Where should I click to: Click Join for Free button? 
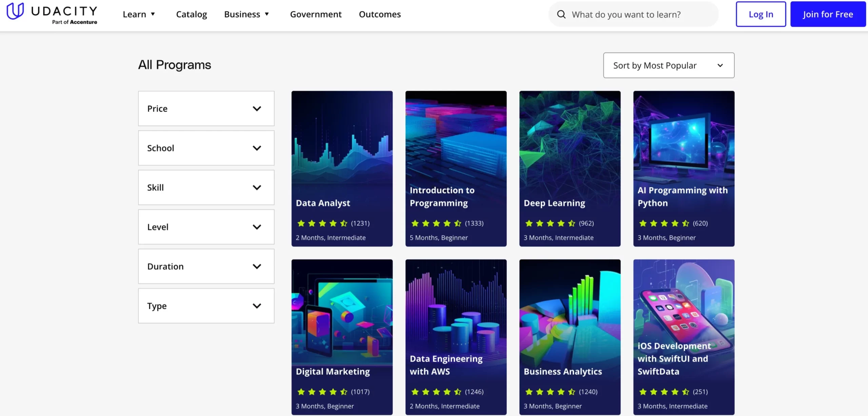coord(828,14)
